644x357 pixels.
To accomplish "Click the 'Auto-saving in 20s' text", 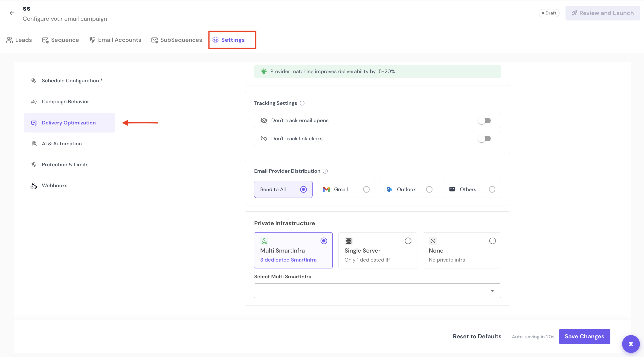I will [x=533, y=337].
